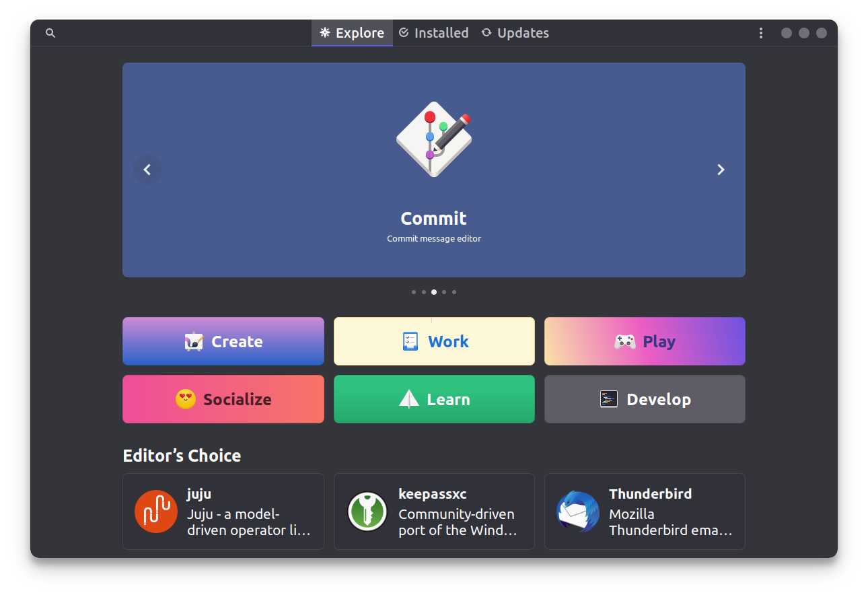
Task: Click the keepassxc green key icon
Action: click(x=367, y=512)
